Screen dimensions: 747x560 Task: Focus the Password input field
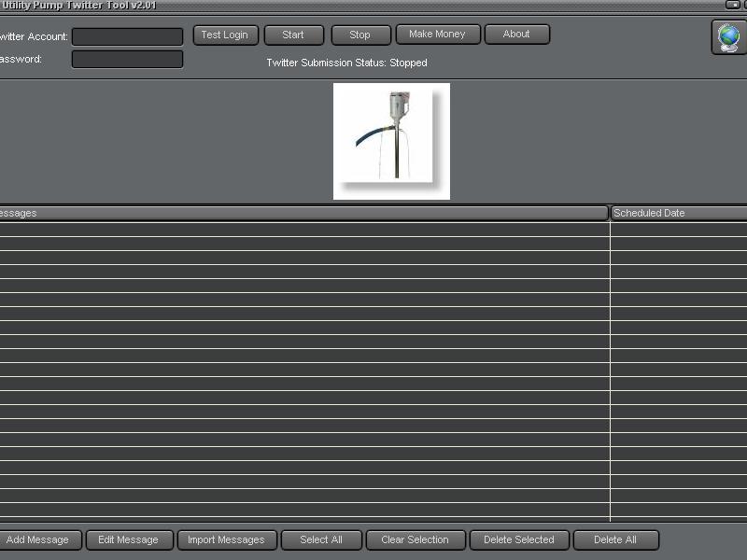click(127, 59)
